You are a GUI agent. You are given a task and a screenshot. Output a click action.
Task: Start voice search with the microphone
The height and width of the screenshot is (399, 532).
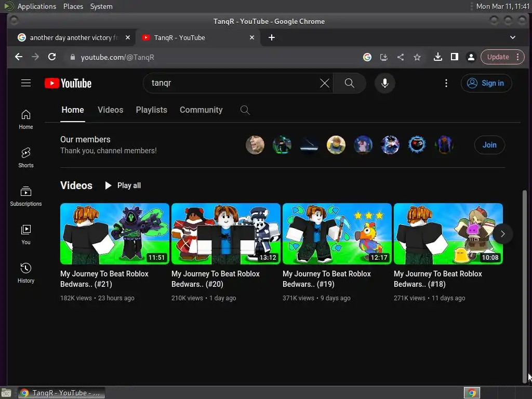(x=385, y=83)
